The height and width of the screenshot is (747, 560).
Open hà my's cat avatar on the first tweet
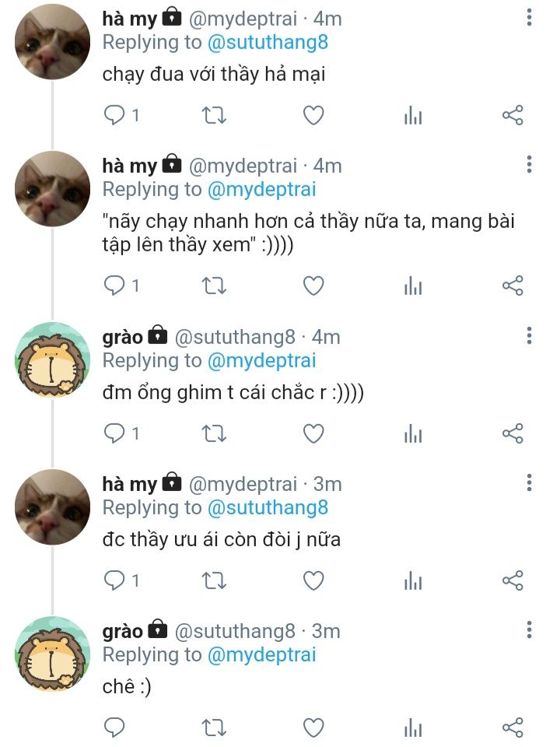pos(53,41)
